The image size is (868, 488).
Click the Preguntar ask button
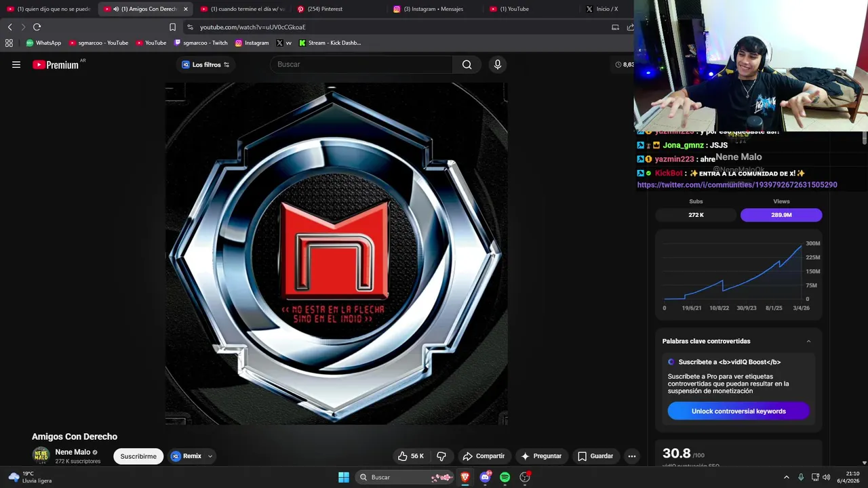click(x=541, y=456)
